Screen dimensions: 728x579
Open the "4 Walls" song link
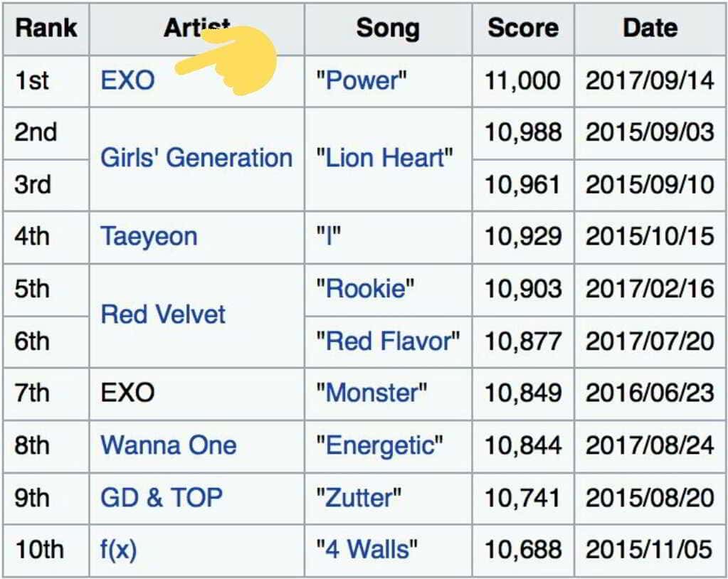366,549
